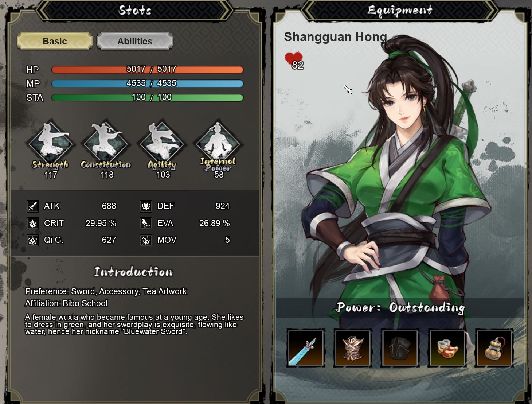This screenshot has width=532, height=404.
Task: Select the gourd accessory equipment slot
Action: click(x=494, y=348)
